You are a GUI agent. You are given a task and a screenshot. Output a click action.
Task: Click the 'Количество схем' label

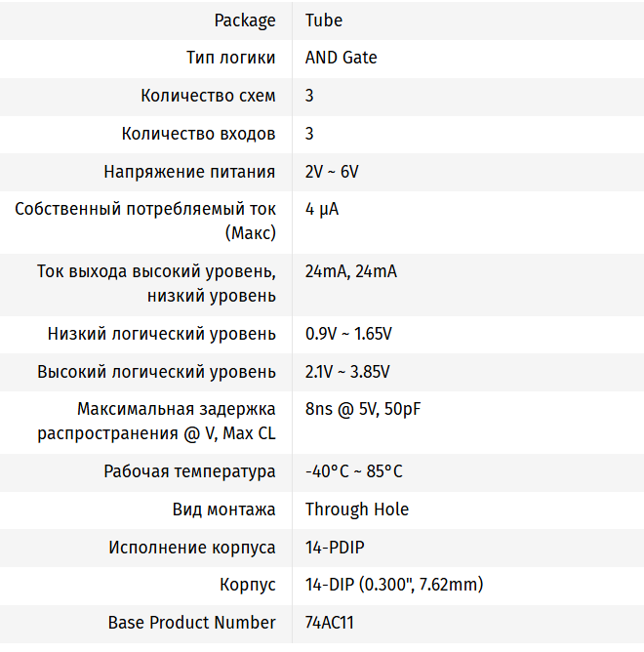208,96
